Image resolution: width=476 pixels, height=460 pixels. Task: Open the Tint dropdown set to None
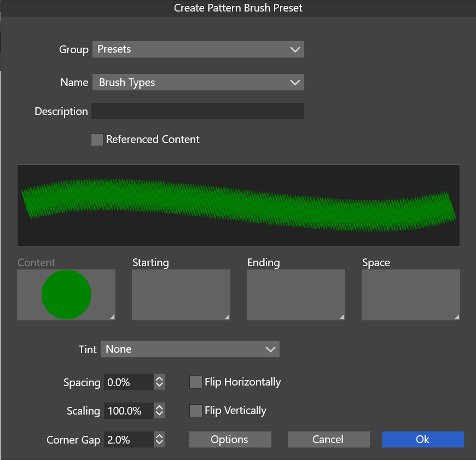(190, 349)
